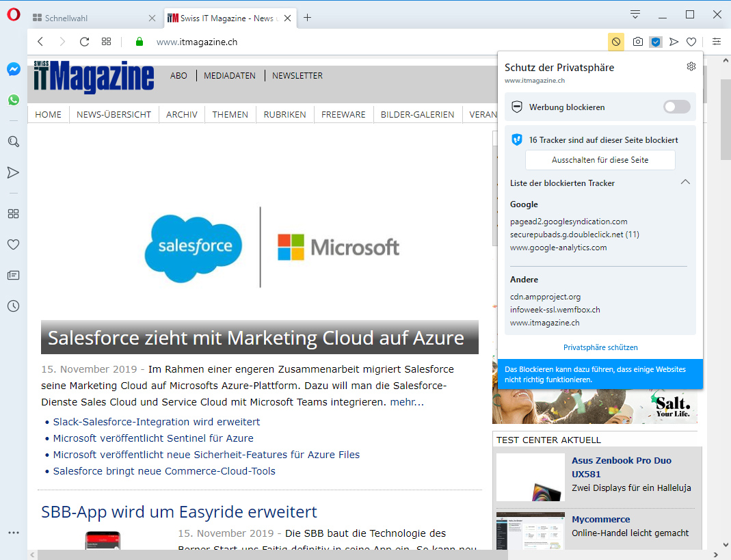Close the Swiss IT Magazine tab
This screenshot has width=731, height=560.
point(288,18)
